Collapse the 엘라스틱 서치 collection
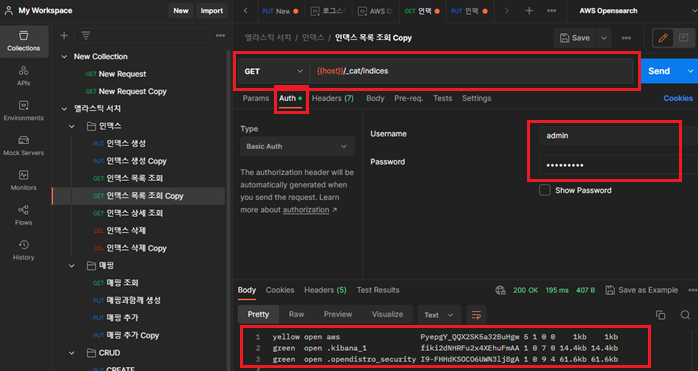Viewport: 698px width, 371px height. point(64,109)
